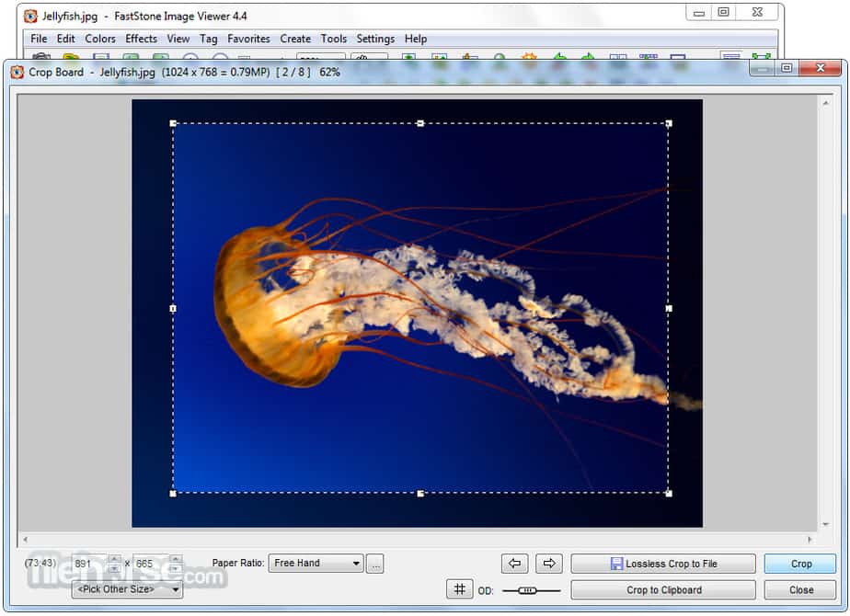This screenshot has height=616, width=850.
Task: Click the custom ratio "..." button
Action: [375, 564]
